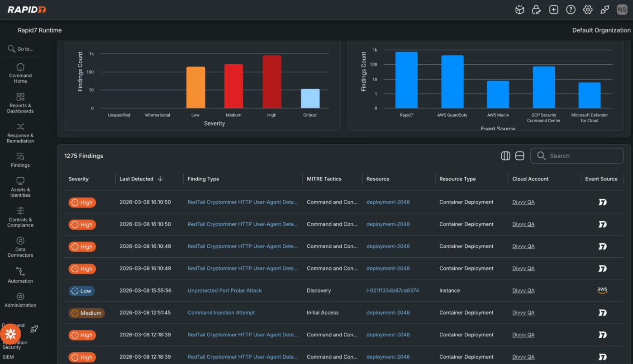Click the AWS event source icon
Screen dimensions: 633x364
[x=602, y=290]
